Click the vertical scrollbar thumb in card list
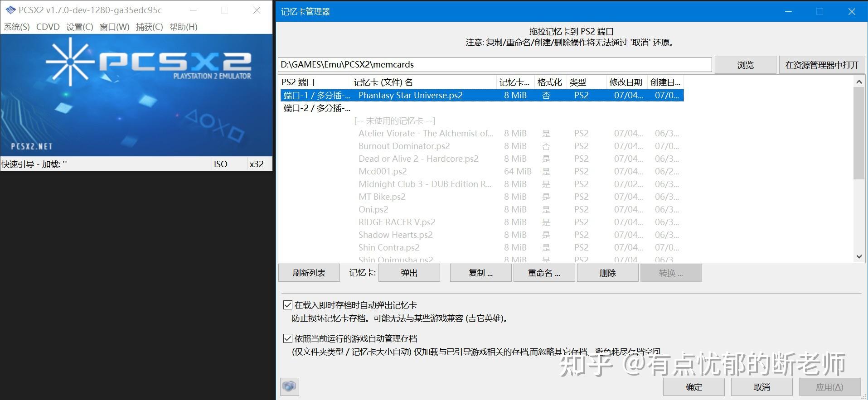This screenshot has height=400, width=868. point(859,133)
